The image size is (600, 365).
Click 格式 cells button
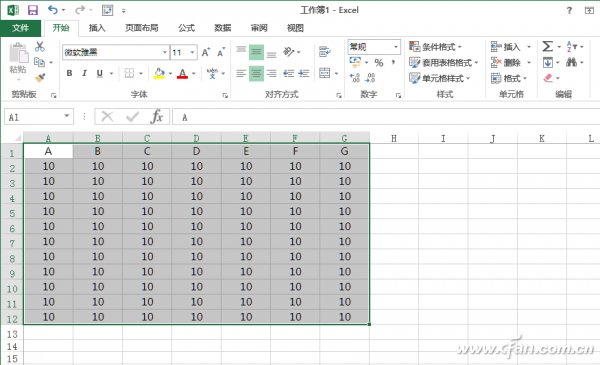click(x=509, y=78)
